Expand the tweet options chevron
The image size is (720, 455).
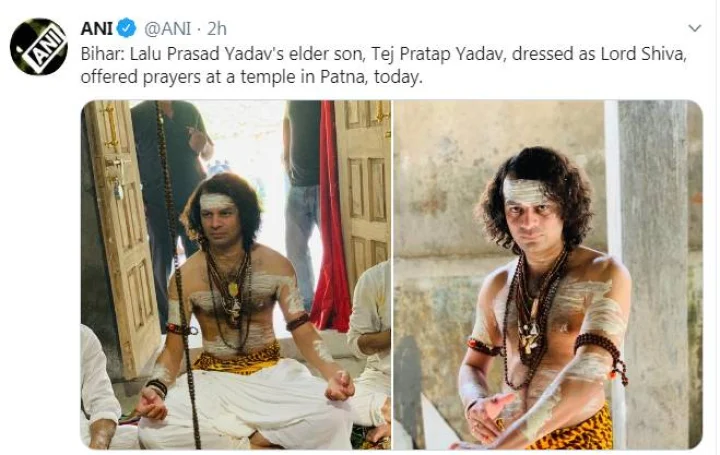695,28
